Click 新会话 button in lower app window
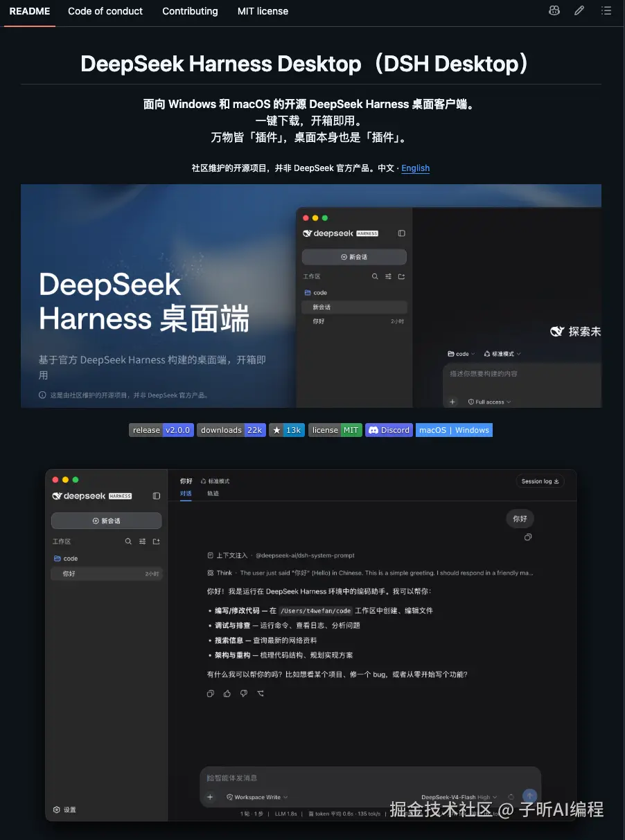Screen dimensions: 625x840 click(x=107, y=521)
